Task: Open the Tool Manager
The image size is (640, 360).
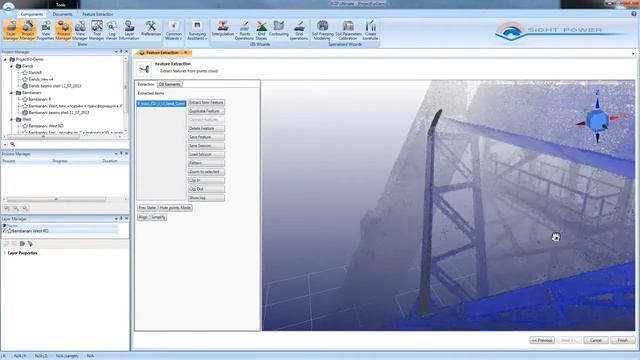Action: click(x=97, y=30)
